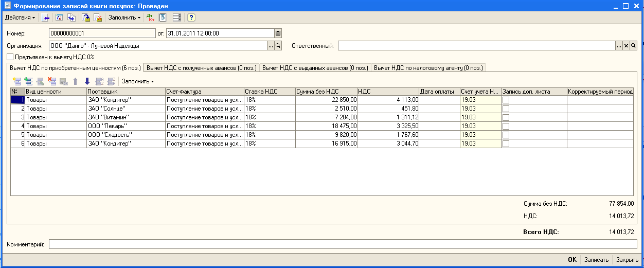Click the Записать button
Viewport: 644px width, 268px height.
(x=596, y=260)
